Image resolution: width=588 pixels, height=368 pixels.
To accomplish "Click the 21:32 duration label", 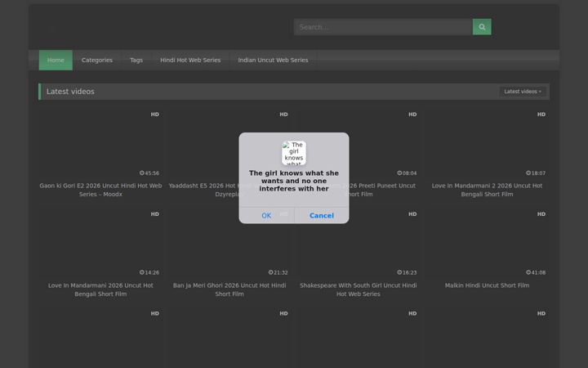I will (278, 272).
